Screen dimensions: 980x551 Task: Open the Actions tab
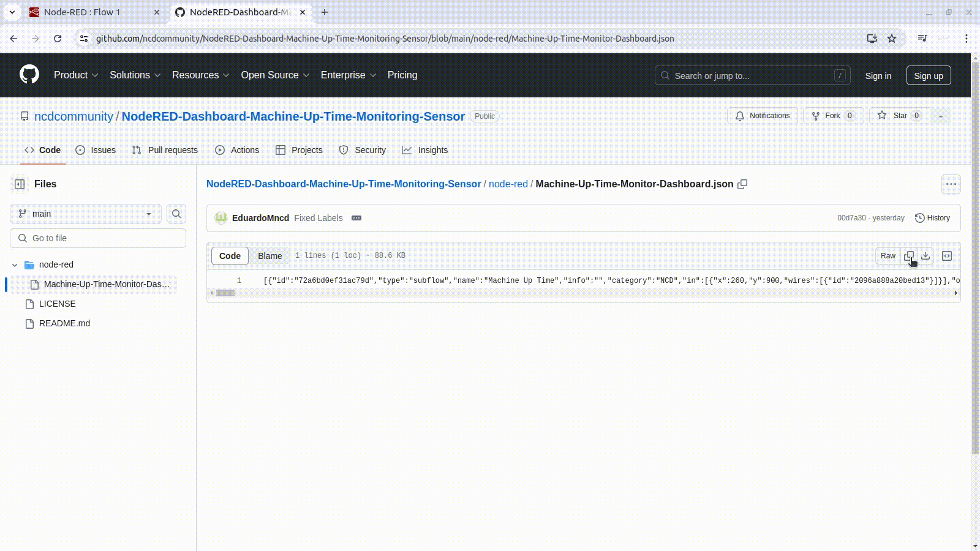pos(237,150)
